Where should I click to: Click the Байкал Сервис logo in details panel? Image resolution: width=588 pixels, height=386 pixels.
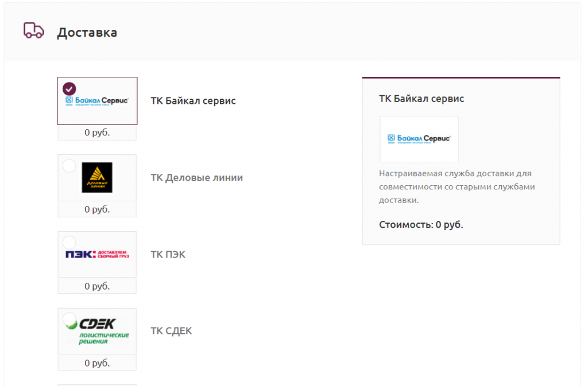pos(419,139)
